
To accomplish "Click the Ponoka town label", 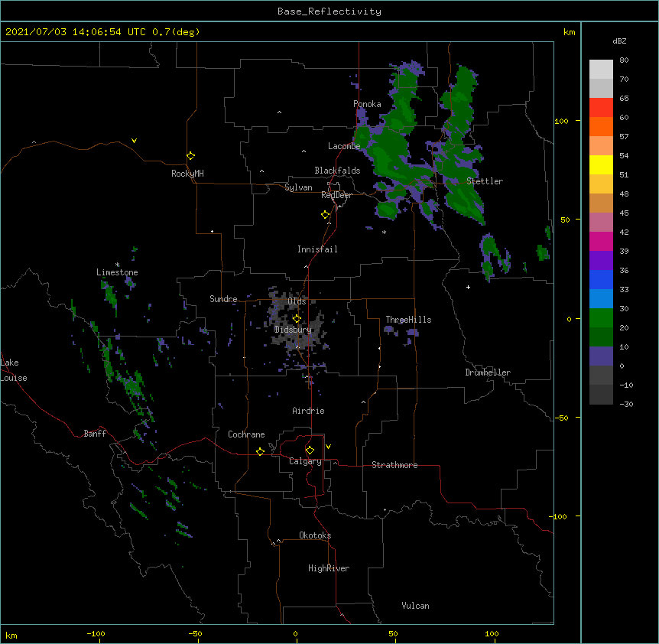I will pos(367,104).
